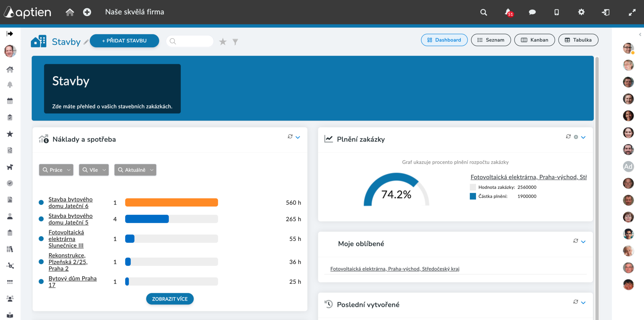Expand the left sidebar with arrow icon
This screenshot has width=644, height=320.
[x=10, y=34]
